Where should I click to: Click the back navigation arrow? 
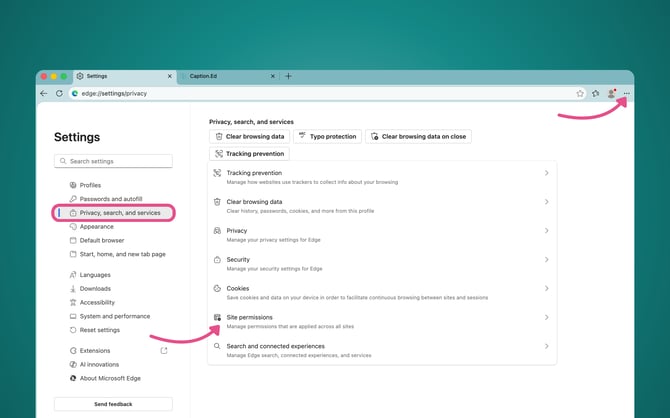click(44, 93)
